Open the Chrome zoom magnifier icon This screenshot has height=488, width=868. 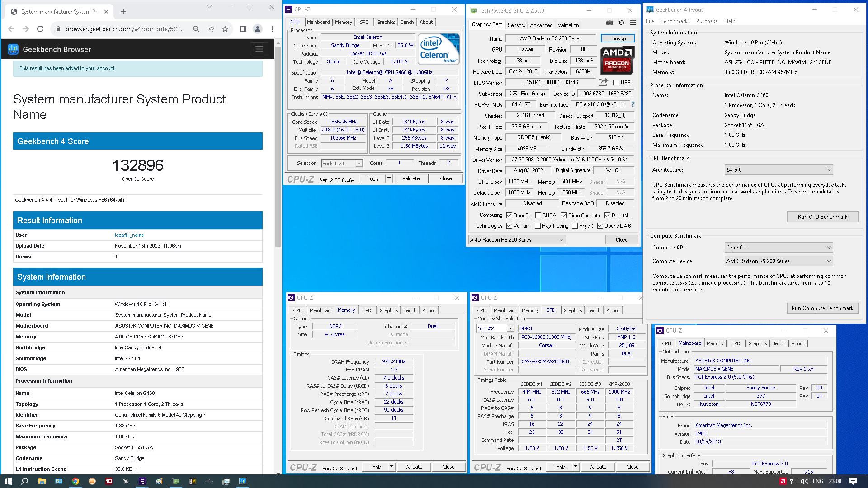196,29
